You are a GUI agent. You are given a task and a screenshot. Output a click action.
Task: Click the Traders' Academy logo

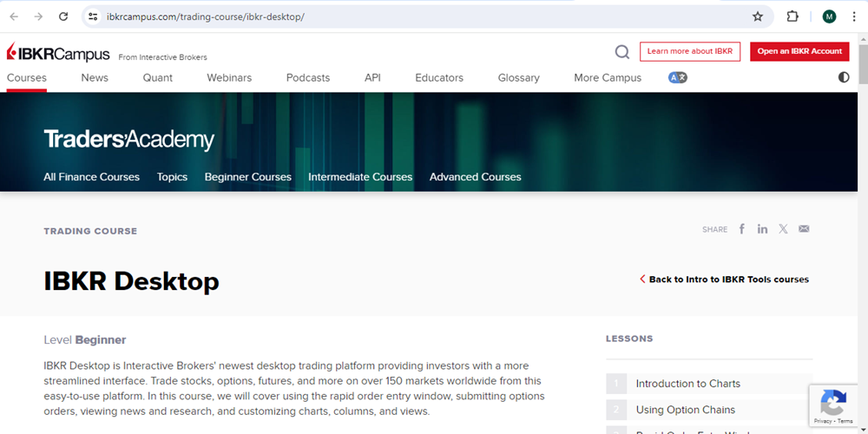pyautogui.click(x=129, y=140)
